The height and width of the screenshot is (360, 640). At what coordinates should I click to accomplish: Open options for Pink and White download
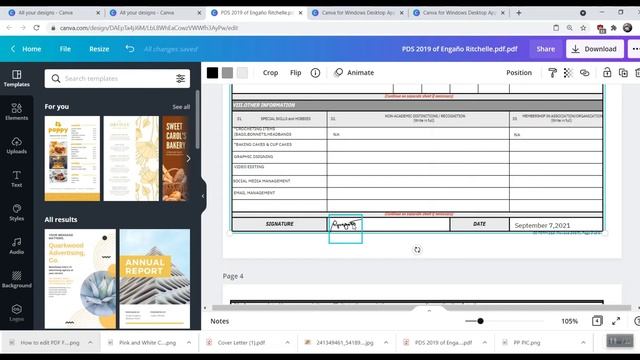(189, 342)
